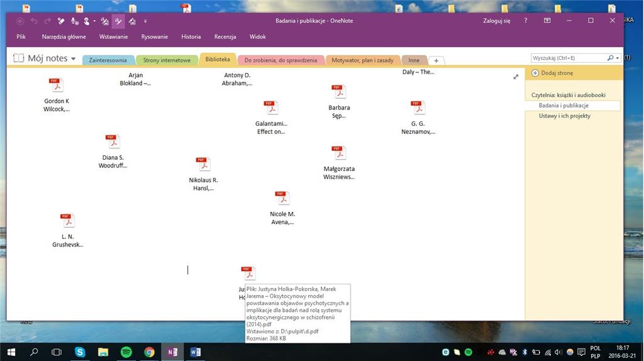The height and width of the screenshot is (361, 644).
Task: Open the Ustawy i ich projekty page
Action: tap(564, 116)
